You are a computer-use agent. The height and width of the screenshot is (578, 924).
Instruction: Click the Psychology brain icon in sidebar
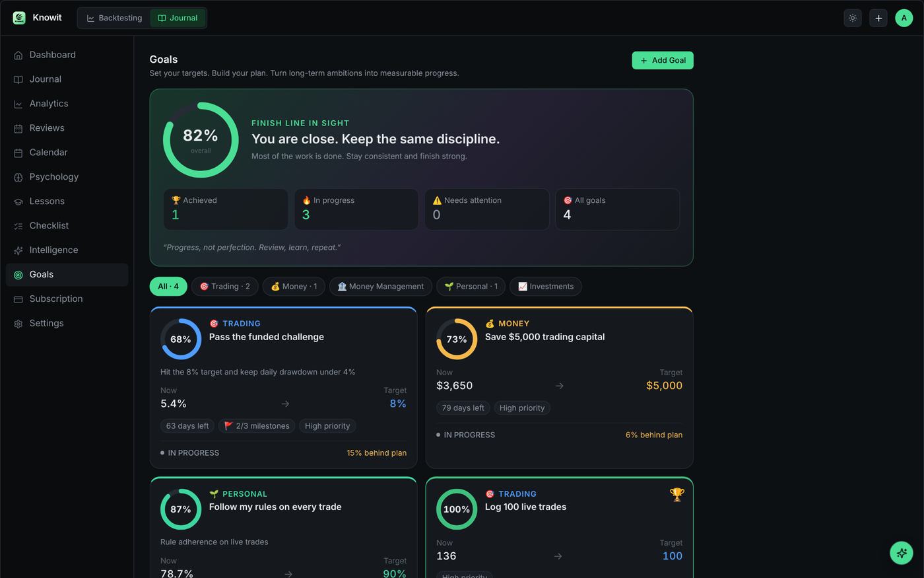pyautogui.click(x=18, y=178)
